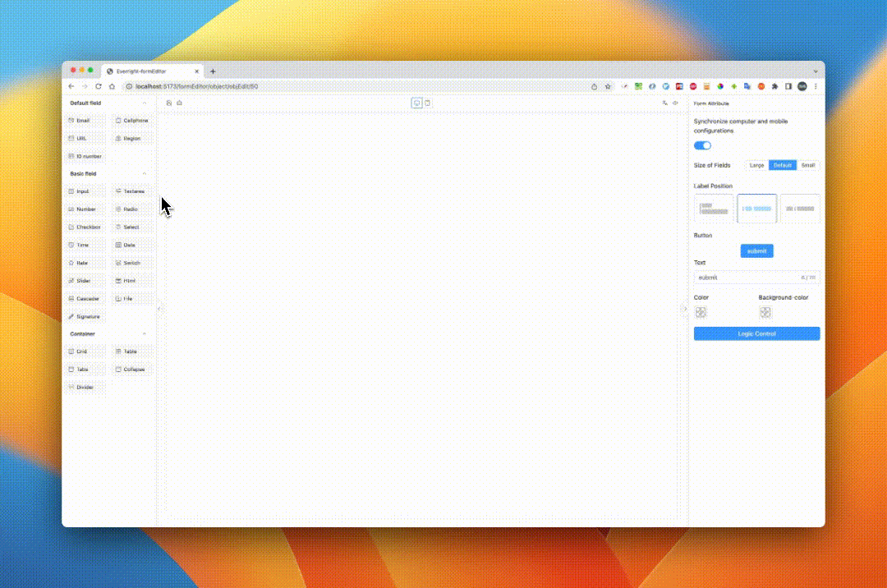Switch to the Everright-formEditor browser tab

pyautogui.click(x=152, y=71)
